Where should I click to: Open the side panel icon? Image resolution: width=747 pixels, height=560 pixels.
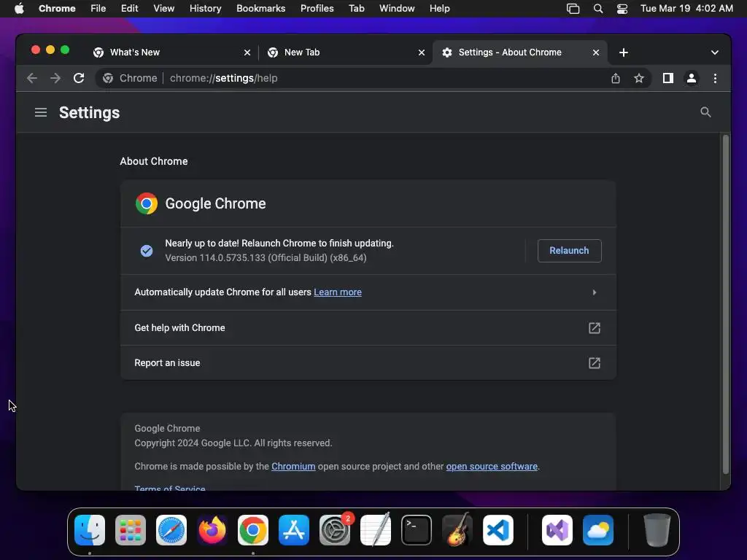pyautogui.click(x=668, y=78)
